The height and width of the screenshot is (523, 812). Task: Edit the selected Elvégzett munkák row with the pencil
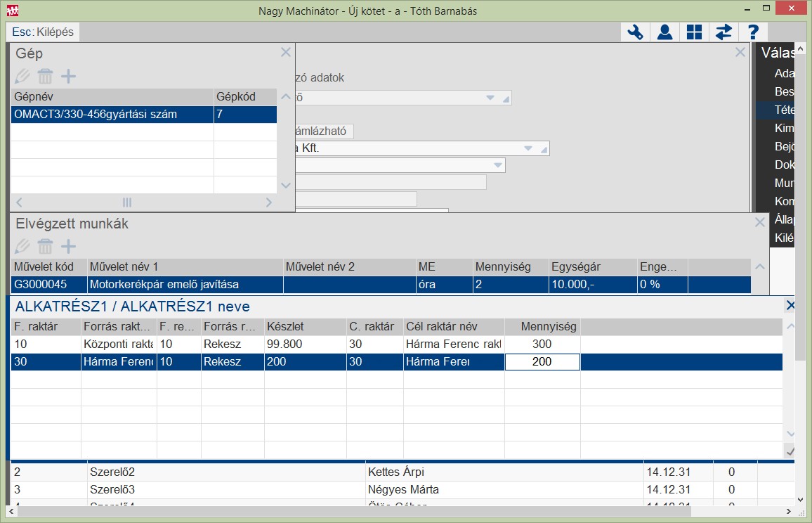coord(22,246)
